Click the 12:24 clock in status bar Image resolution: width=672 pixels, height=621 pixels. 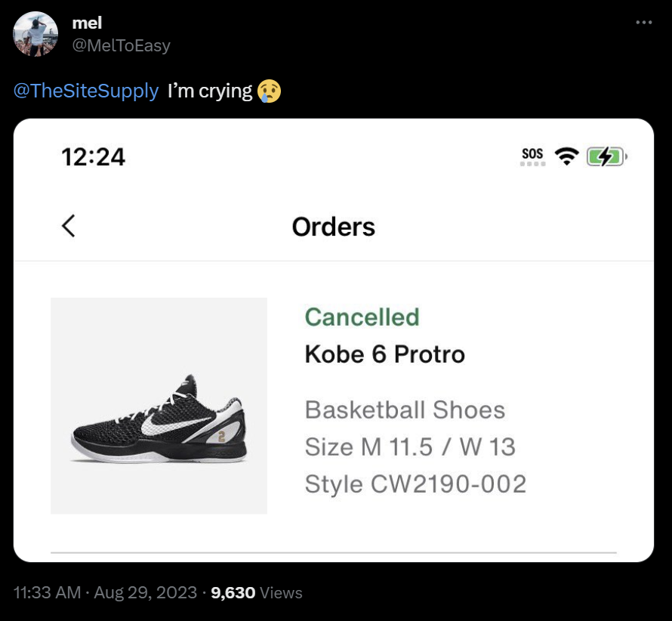[x=94, y=156]
